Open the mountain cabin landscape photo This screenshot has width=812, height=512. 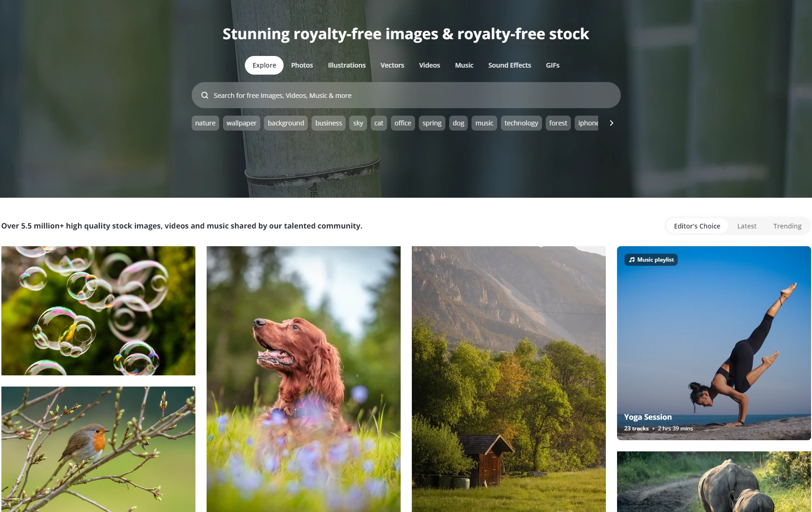(509, 379)
